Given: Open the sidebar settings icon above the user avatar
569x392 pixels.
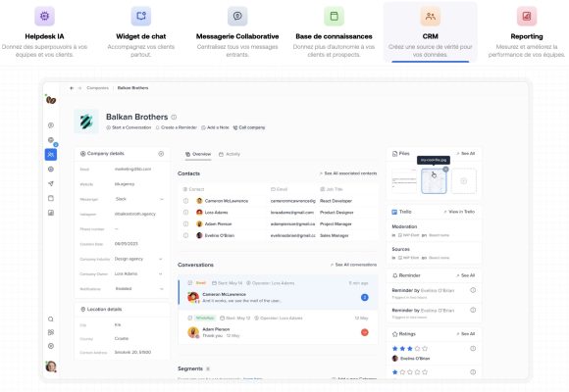Looking at the screenshot, I should (51, 346).
